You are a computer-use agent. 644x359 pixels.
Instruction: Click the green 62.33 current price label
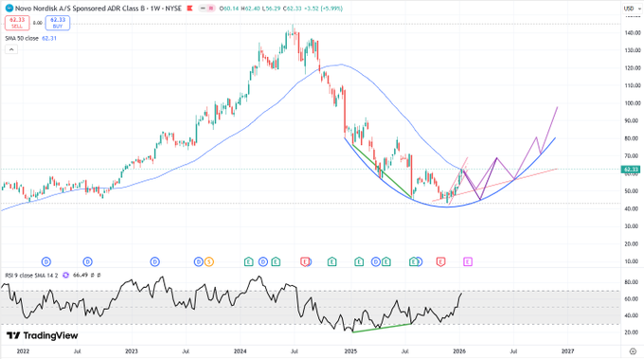coord(631,170)
